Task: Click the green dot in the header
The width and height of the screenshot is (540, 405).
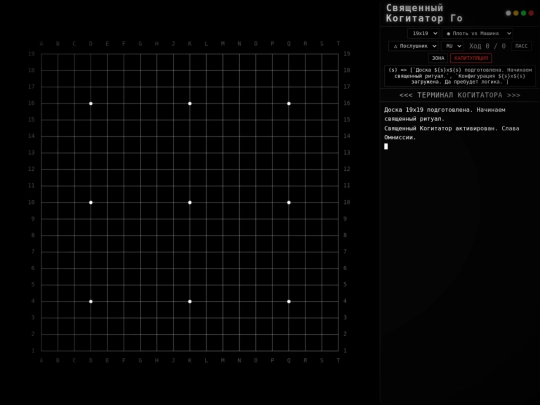Action: click(x=523, y=13)
